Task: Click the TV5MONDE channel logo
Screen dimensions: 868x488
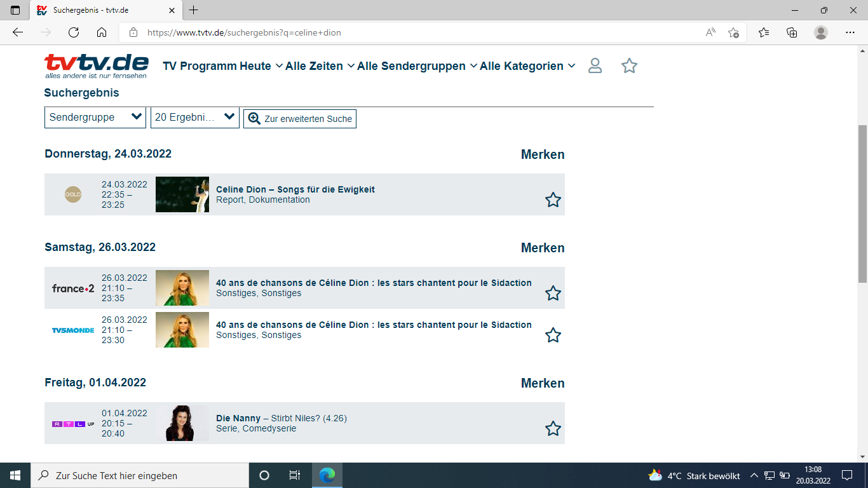Action: (73, 330)
